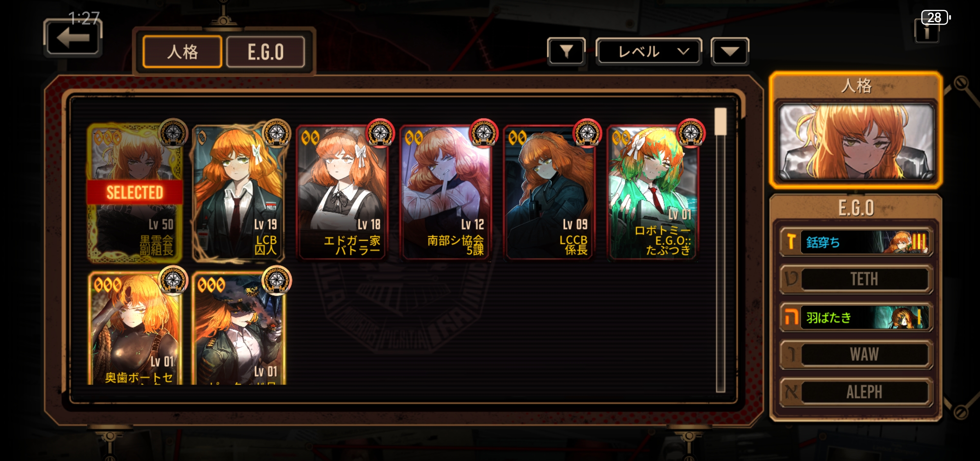Image resolution: width=980 pixels, height=461 pixels.
Task: Select the 奥歯ボートセンター Lv 01 identity card
Action: tap(135, 329)
